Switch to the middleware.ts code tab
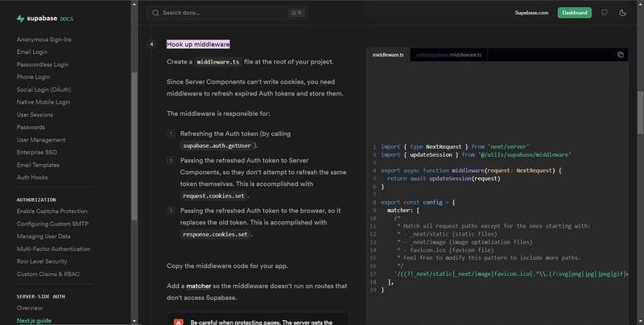Image resolution: width=644 pixels, height=325 pixels. [388, 55]
